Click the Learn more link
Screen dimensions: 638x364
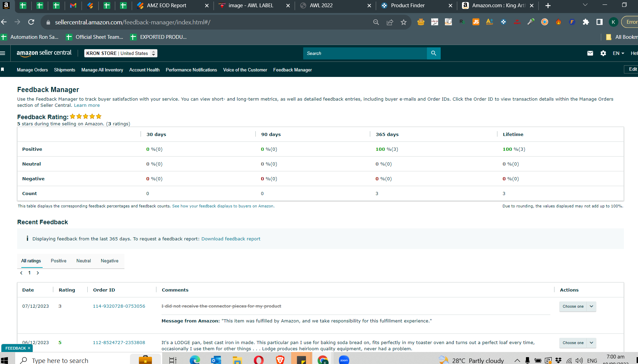pyautogui.click(x=87, y=105)
